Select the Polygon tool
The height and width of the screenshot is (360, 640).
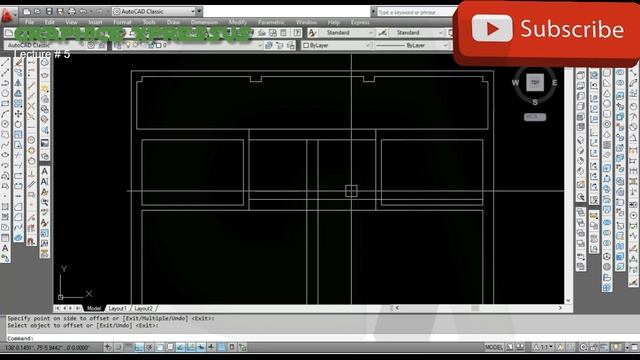coord(5,93)
